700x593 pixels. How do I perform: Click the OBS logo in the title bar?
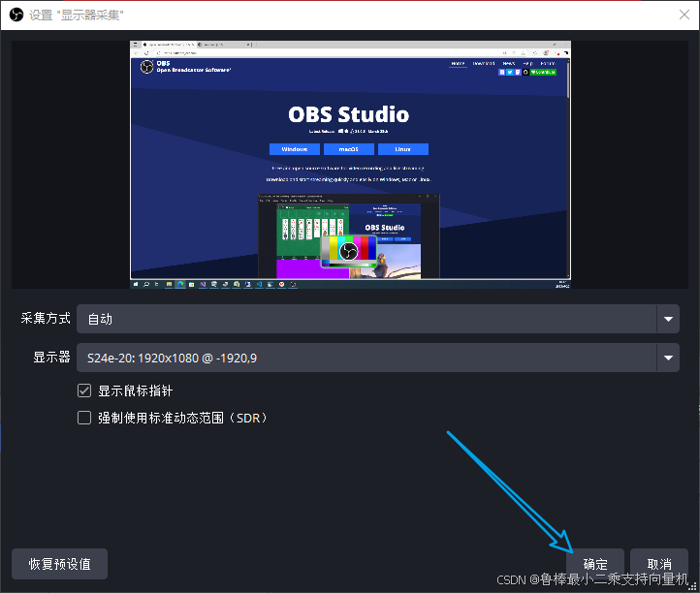pyautogui.click(x=16, y=15)
